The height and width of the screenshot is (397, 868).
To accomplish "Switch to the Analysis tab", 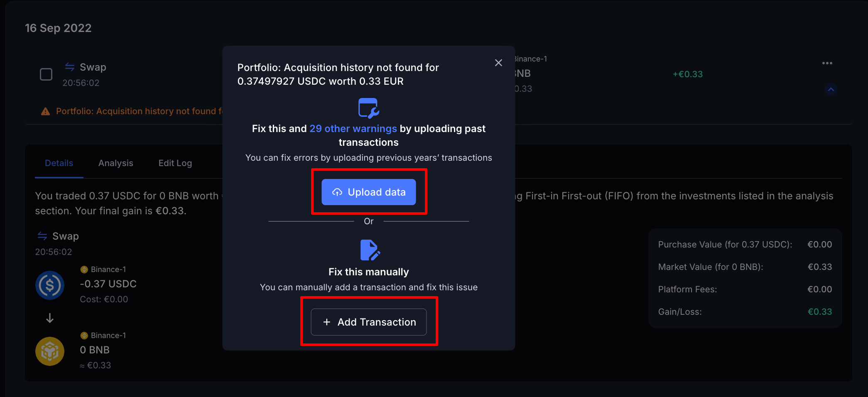I will (x=115, y=163).
